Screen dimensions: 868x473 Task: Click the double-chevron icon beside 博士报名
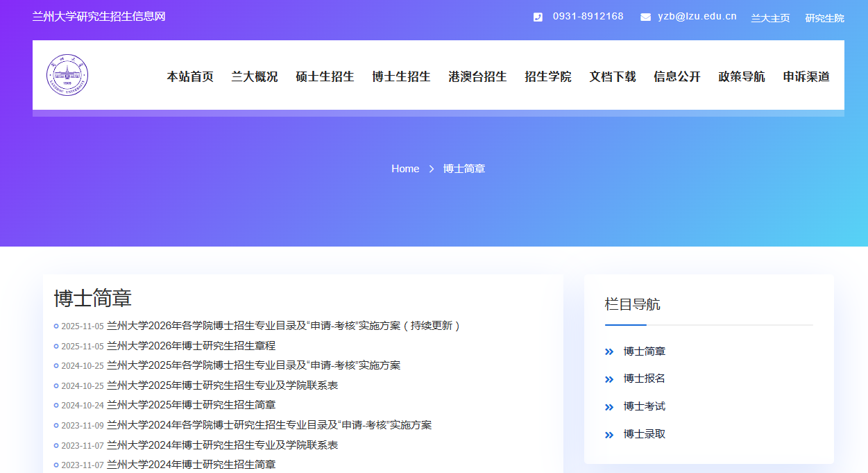[609, 379]
